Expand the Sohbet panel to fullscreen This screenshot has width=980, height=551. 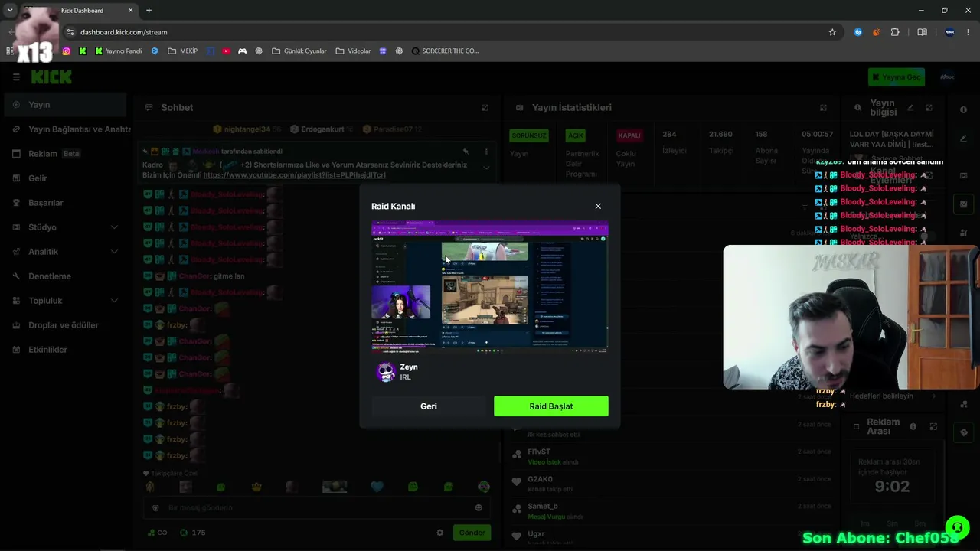pyautogui.click(x=485, y=108)
